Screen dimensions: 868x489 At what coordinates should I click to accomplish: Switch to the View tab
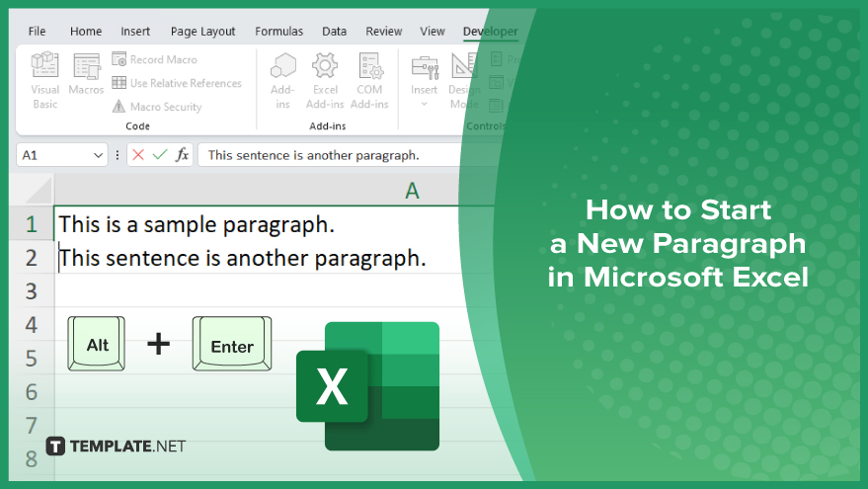point(433,32)
